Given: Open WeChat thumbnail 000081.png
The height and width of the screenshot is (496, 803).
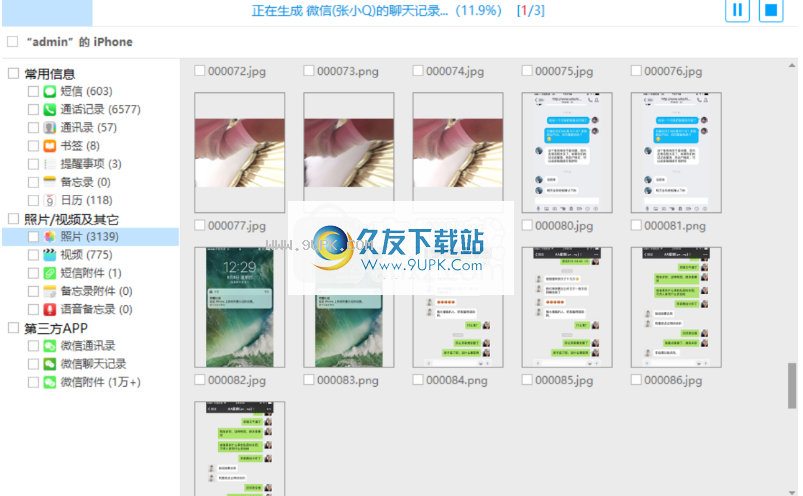Looking at the screenshot, I should [x=676, y=307].
